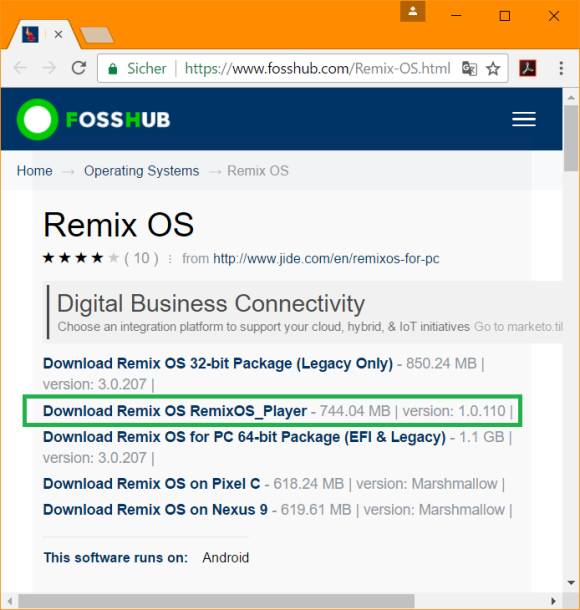Download Remix OS on Nexus 9

tap(155, 510)
